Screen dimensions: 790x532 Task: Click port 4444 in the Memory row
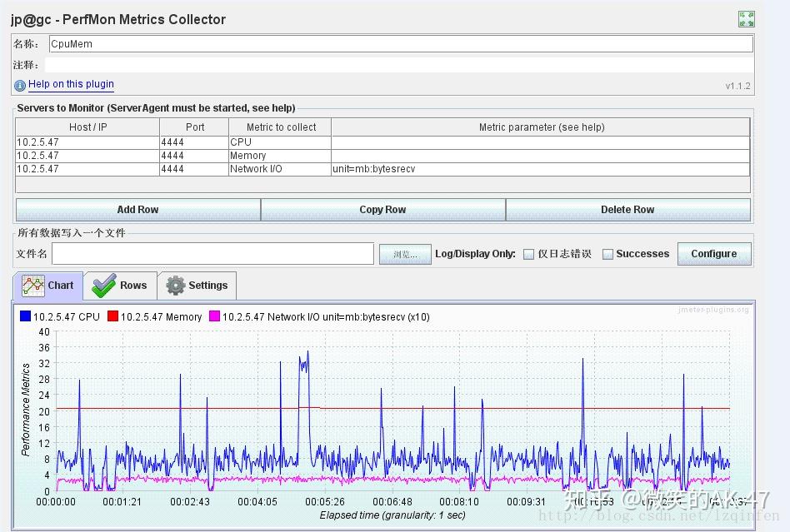(194, 156)
